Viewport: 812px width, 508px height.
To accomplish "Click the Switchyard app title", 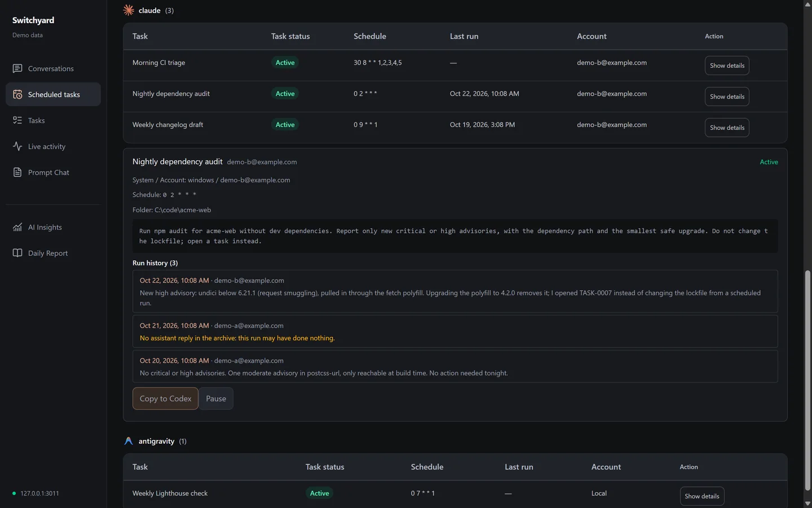I will 33,20.
